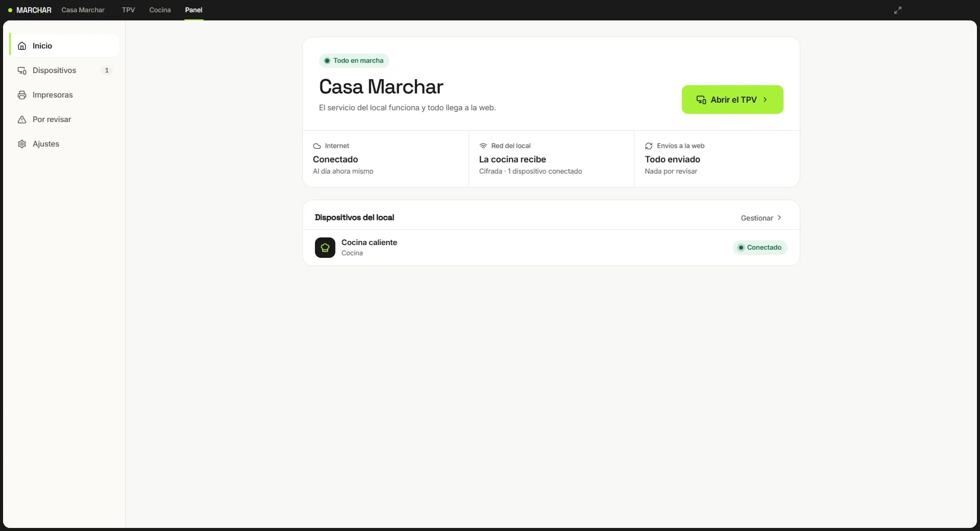Screen dimensions: 980x531
Task: Click the warning triangle icon Por revisar
Action: click(22, 119)
